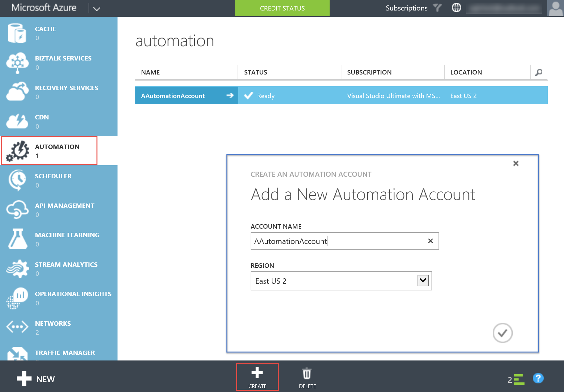The image size is (564, 392).
Task: Click the Microsoft Azure logo text
Action: (44, 8)
